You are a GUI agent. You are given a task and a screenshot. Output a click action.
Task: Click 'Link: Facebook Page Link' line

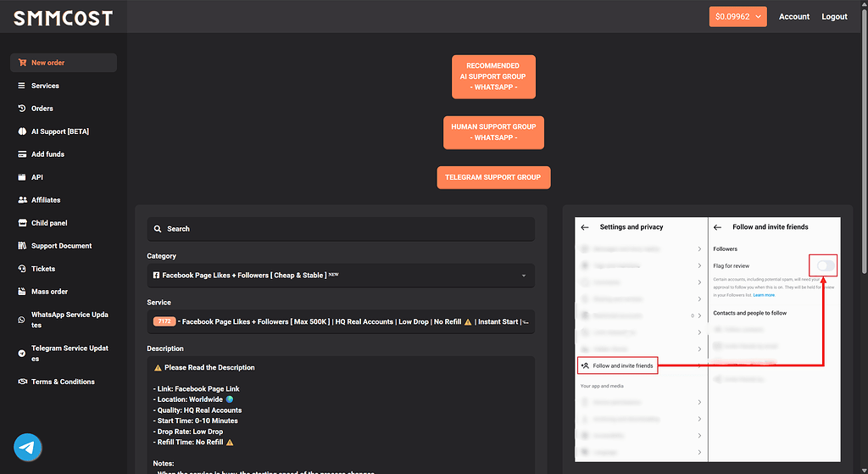(x=196, y=388)
